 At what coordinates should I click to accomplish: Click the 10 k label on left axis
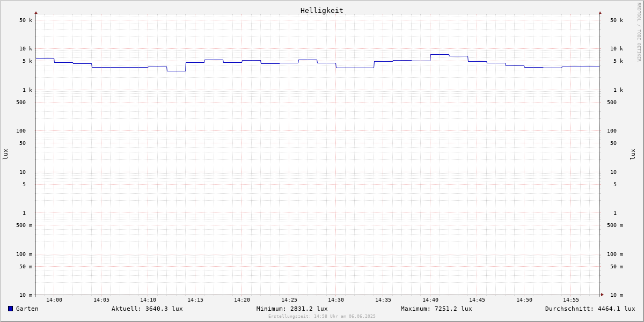coord(26,49)
